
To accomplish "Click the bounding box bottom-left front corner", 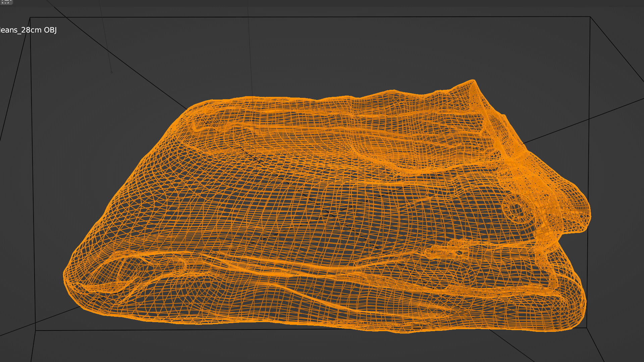I will click(x=36, y=330).
